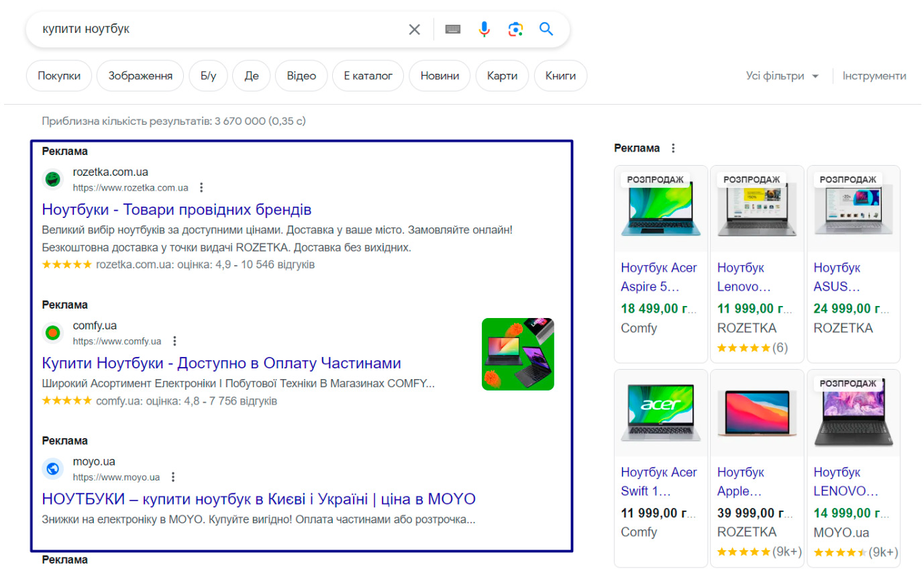Open three-dot menu next to comfy.com.ua URL
Screen dimensions: 924x573
174,341
